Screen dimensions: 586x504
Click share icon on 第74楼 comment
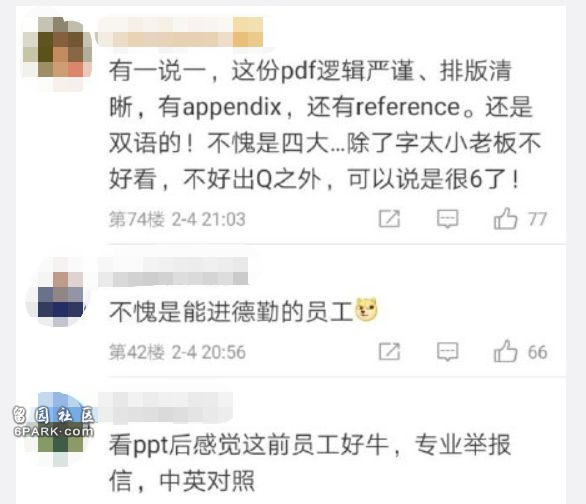pyautogui.click(x=389, y=219)
